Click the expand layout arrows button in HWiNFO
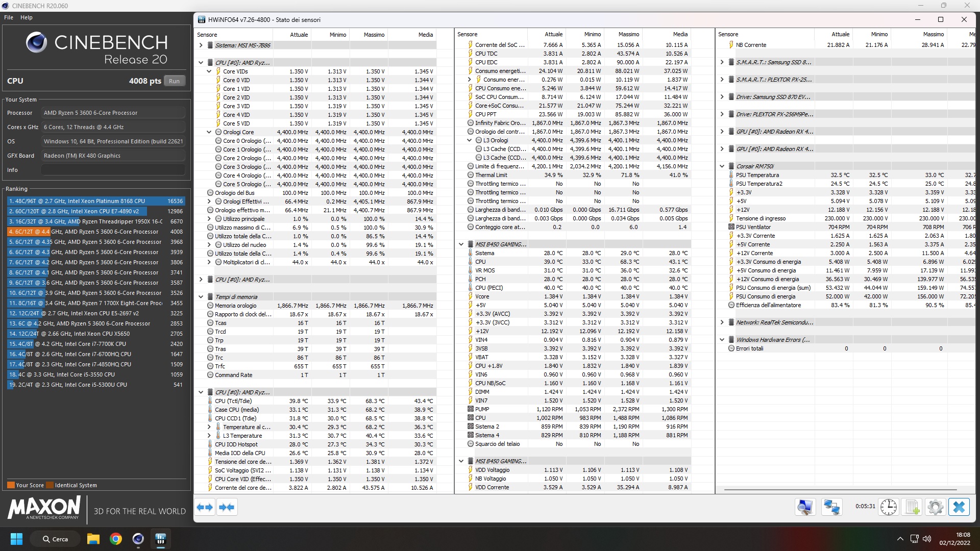980x551 pixels. [205, 507]
